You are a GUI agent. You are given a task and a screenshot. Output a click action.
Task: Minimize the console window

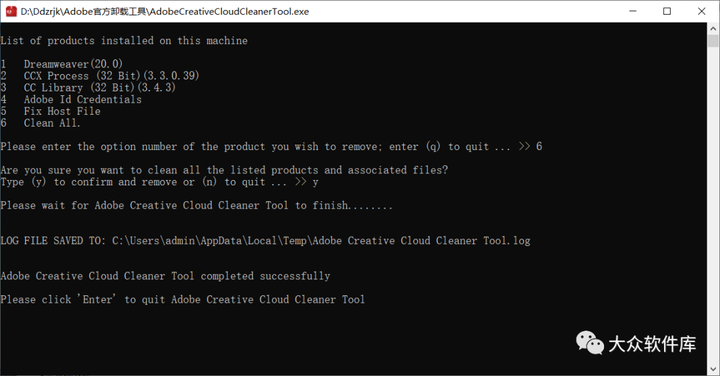(633, 11)
